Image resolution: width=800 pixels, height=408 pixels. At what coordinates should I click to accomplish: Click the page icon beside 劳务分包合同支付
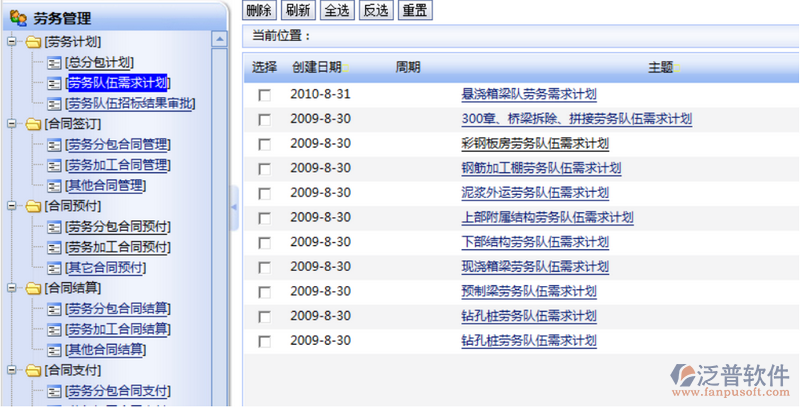pyautogui.click(x=54, y=392)
